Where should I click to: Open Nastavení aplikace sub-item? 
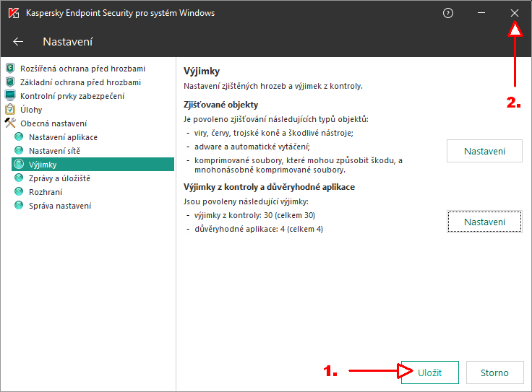(63, 137)
